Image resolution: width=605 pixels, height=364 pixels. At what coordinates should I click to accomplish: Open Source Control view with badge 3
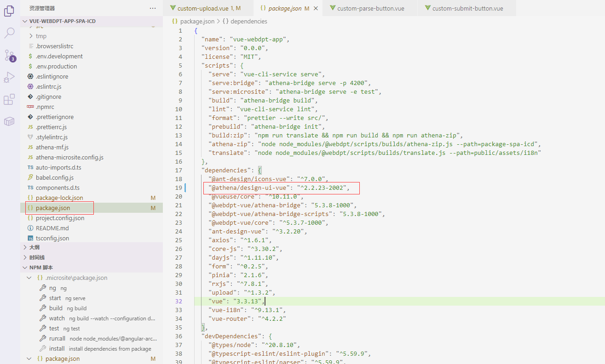(10, 56)
